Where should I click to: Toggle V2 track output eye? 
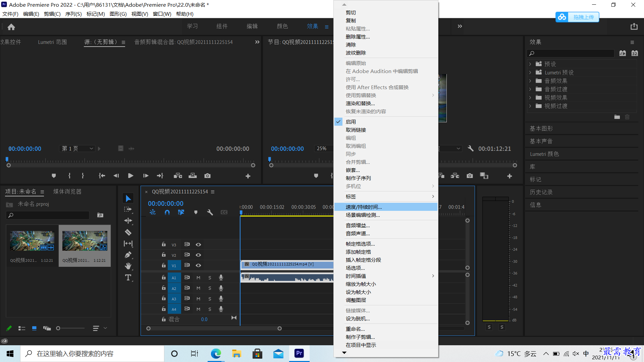click(x=198, y=255)
